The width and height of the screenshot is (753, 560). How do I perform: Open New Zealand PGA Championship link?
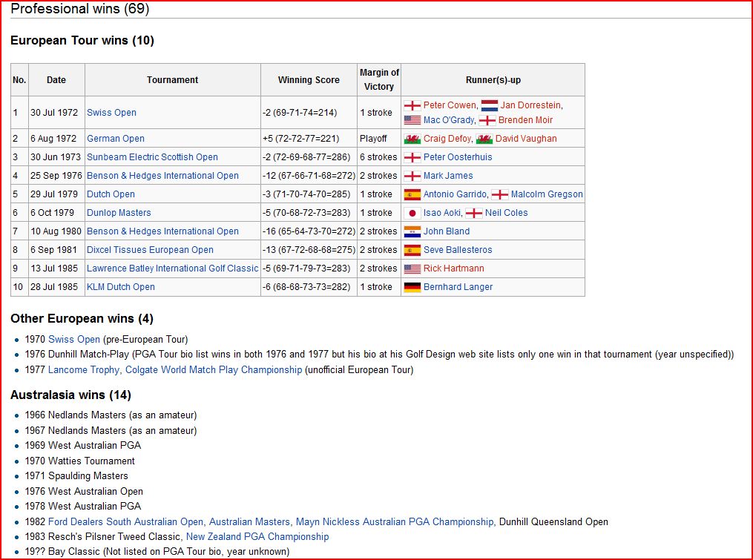point(257,537)
